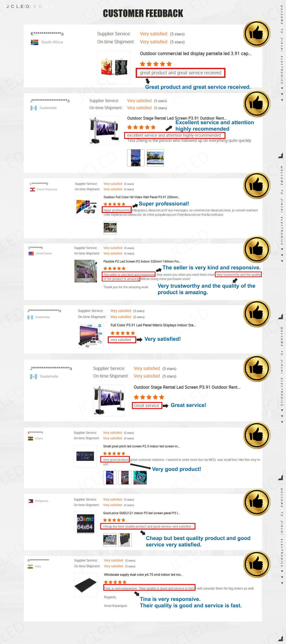Open the Outdoor commercial led display product thumbnail

pos(114,67)
